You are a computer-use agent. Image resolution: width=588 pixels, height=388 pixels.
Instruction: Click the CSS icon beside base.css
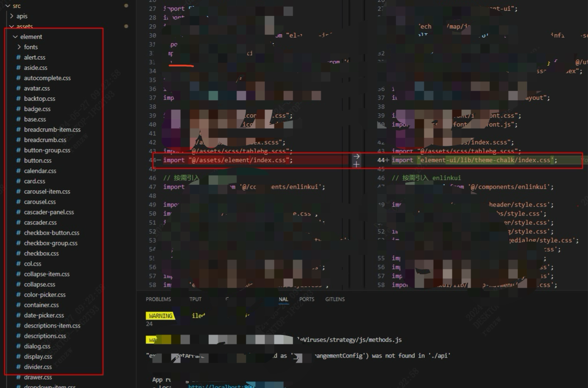(19, 119)
